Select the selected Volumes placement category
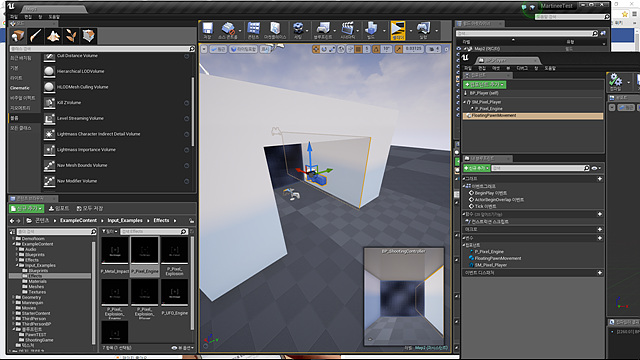This screenshot has height=360, width=640. coord(24,118)
